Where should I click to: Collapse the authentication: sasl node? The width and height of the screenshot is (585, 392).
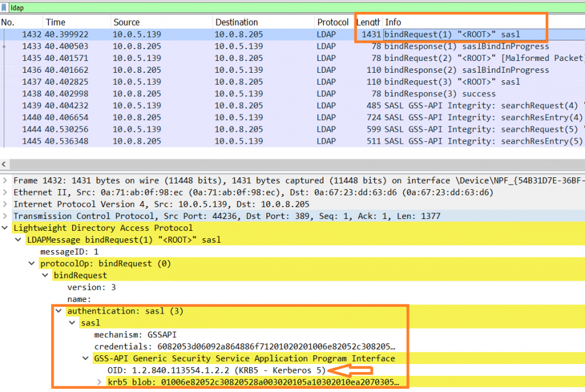click(58, 310)
